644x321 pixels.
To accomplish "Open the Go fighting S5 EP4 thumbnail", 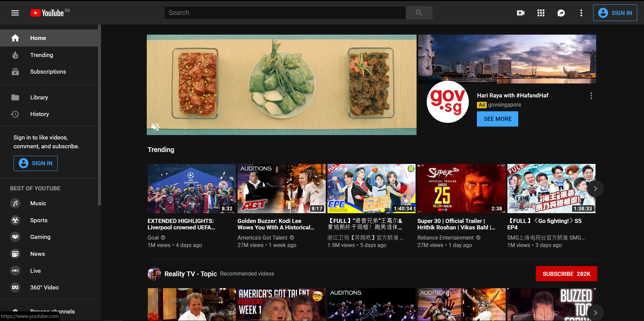I will point(551,189).
